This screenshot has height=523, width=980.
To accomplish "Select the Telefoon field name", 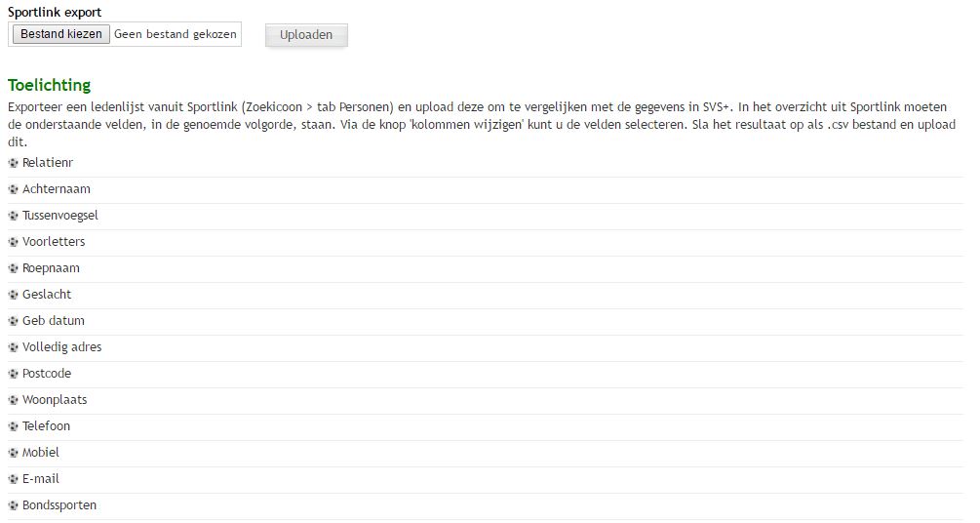I will [x=46, y=426].
